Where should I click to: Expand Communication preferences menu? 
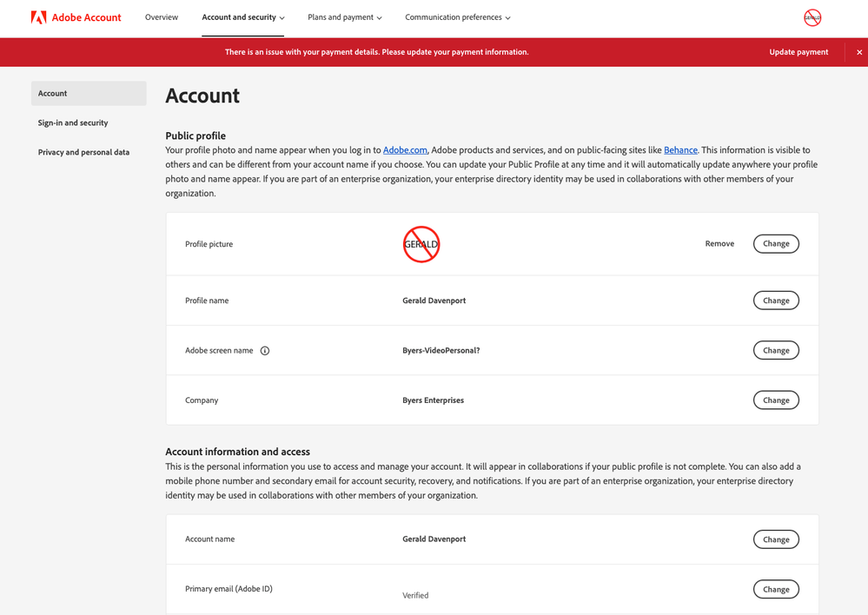tap(458, 17)
